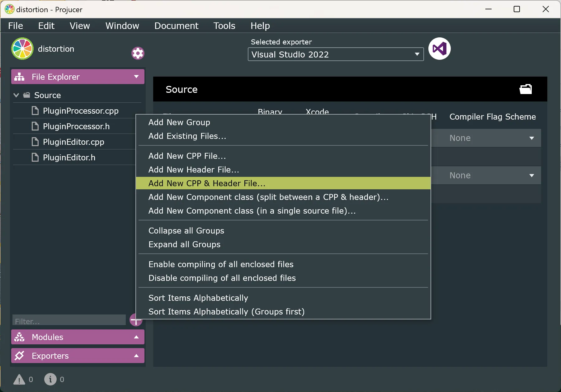Open the View menu
The image size is (561, 392).
click(x=80, y=26)
